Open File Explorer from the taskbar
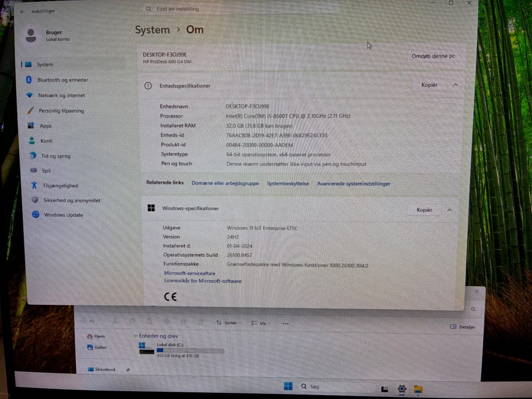 point(418,390)
